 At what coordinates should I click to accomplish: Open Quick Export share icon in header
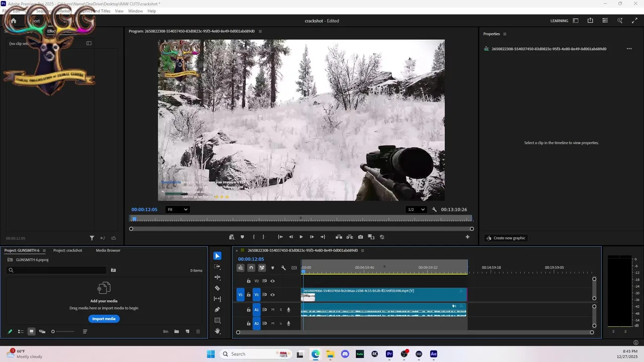point(590,21)
